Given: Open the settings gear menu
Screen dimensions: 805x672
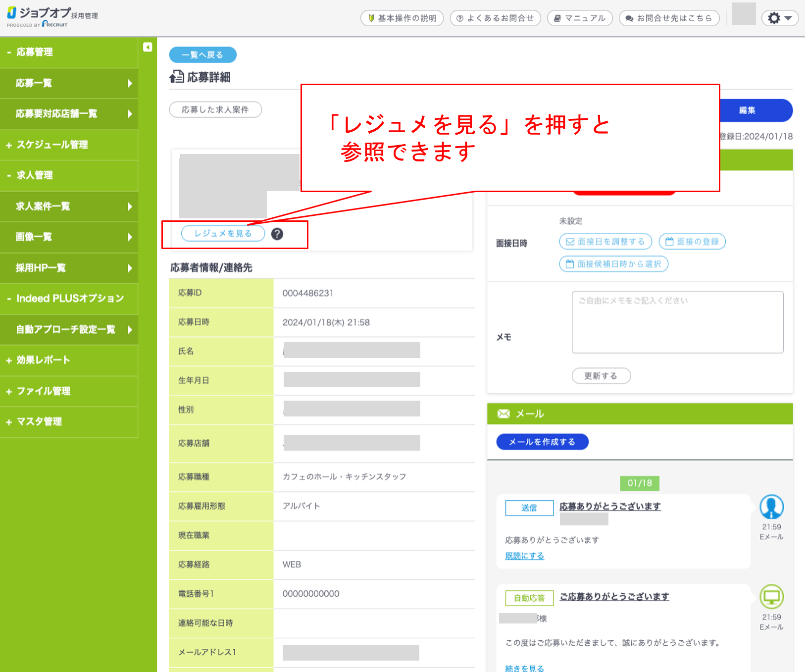Looking at the screenshot, I should coord(779,17).
